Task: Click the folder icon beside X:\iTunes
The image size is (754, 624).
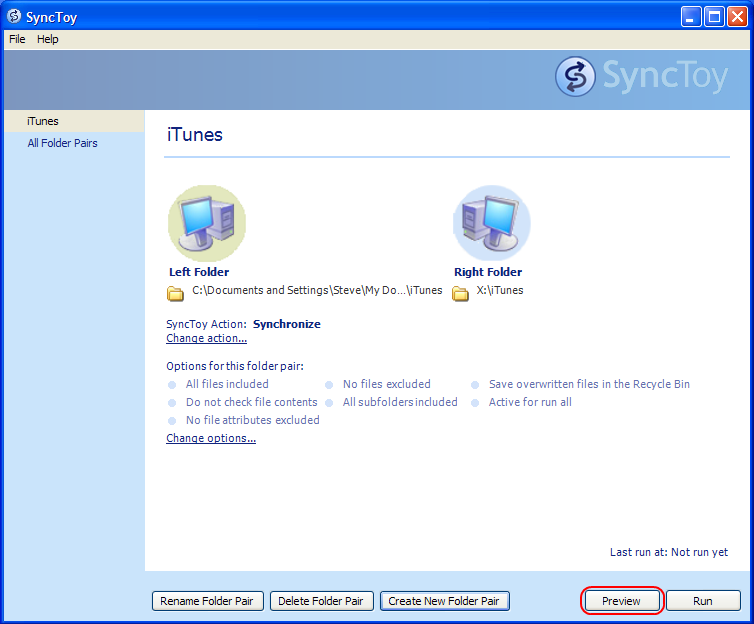Action: click(460, 293)
